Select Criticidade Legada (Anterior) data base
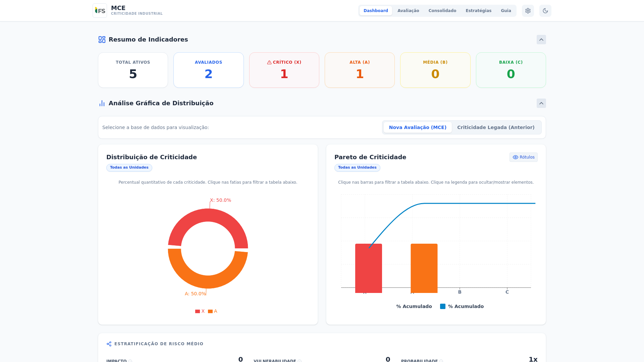 [x=495, y=127]
